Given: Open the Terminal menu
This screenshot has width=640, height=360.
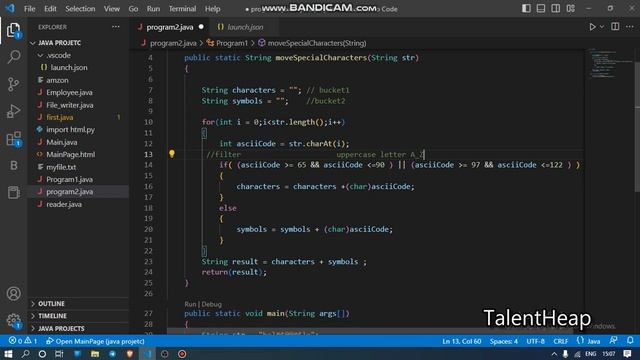Looking at the screenshot, I should (182, 9).
